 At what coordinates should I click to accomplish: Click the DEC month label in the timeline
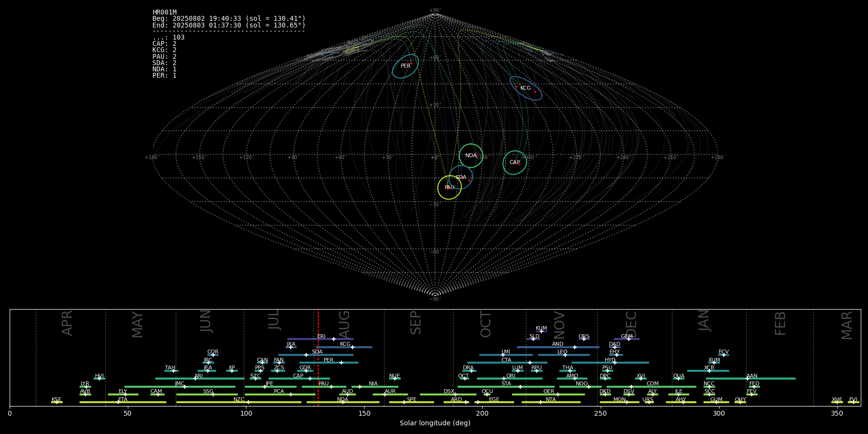(631, 324)
